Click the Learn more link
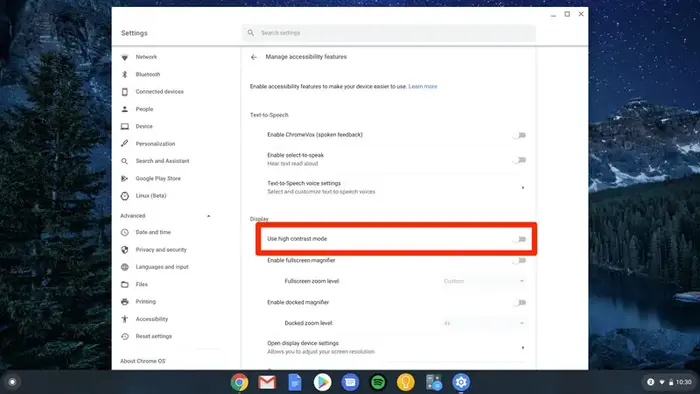This screenshot has height=394, width=700. [423, 87]
